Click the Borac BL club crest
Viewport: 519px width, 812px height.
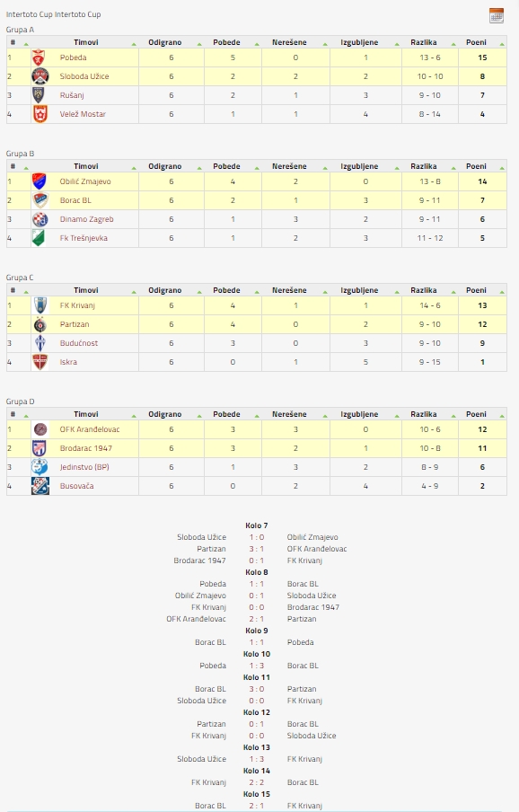tap(40, 200)
